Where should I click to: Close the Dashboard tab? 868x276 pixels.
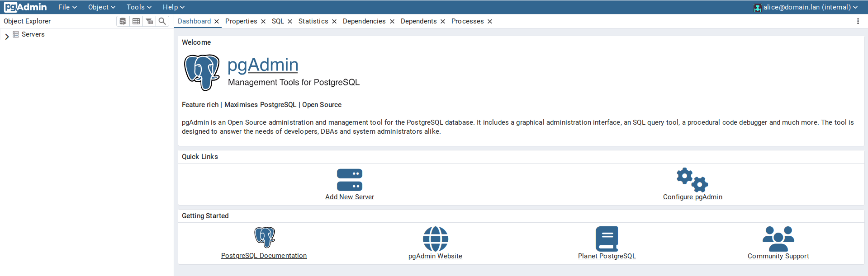tap(217, 21)
